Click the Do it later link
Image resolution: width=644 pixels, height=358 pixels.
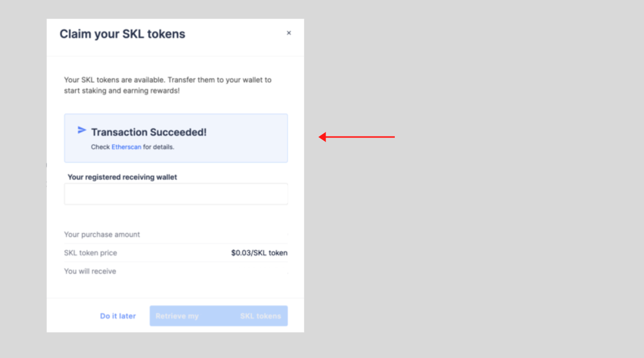click(x=117, y=316)
